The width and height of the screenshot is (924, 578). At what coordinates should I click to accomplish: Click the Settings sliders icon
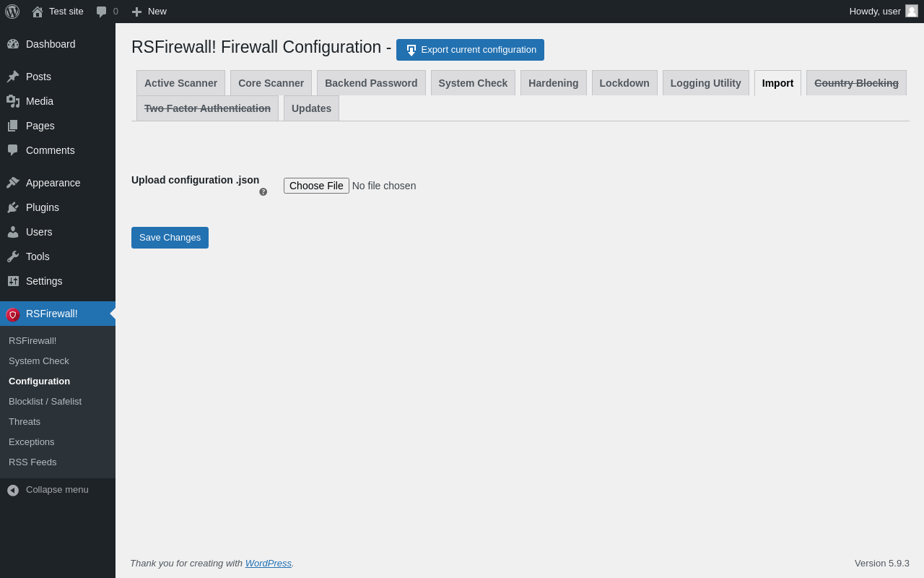(13, 281)
